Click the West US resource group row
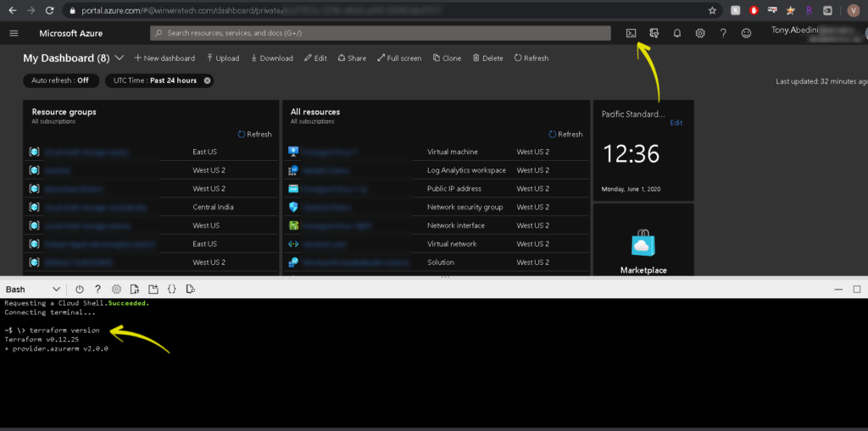 point(151,225)
